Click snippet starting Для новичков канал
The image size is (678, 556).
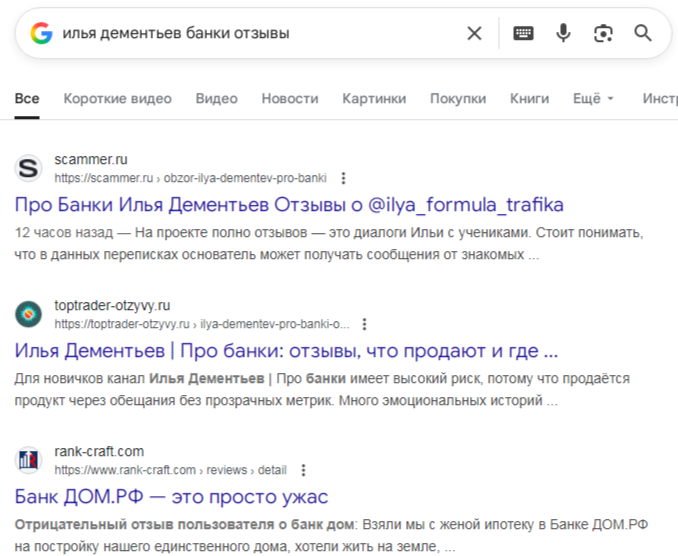click(322, 390)
